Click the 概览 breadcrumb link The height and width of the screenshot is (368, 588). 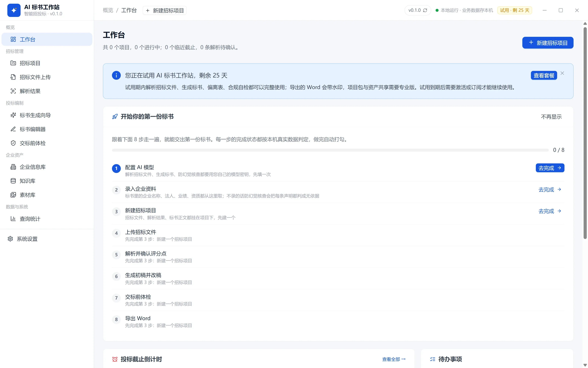(108, 10)
